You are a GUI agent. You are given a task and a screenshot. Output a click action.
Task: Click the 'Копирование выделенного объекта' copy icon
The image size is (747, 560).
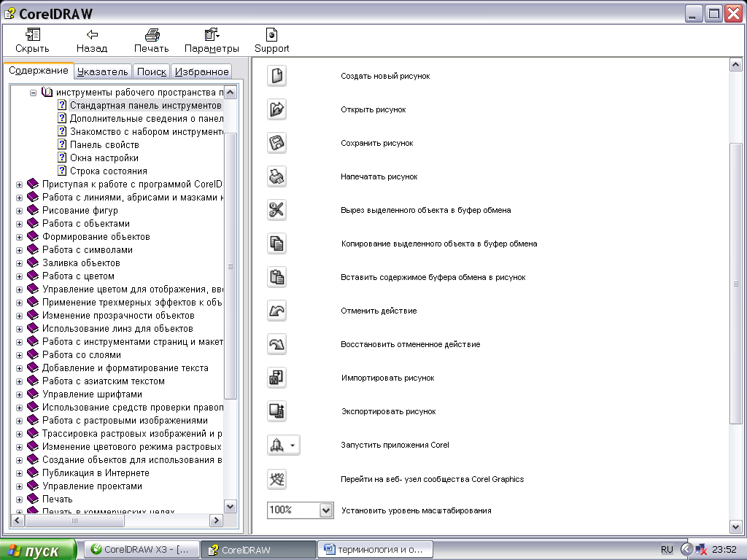tap(276, 244)
